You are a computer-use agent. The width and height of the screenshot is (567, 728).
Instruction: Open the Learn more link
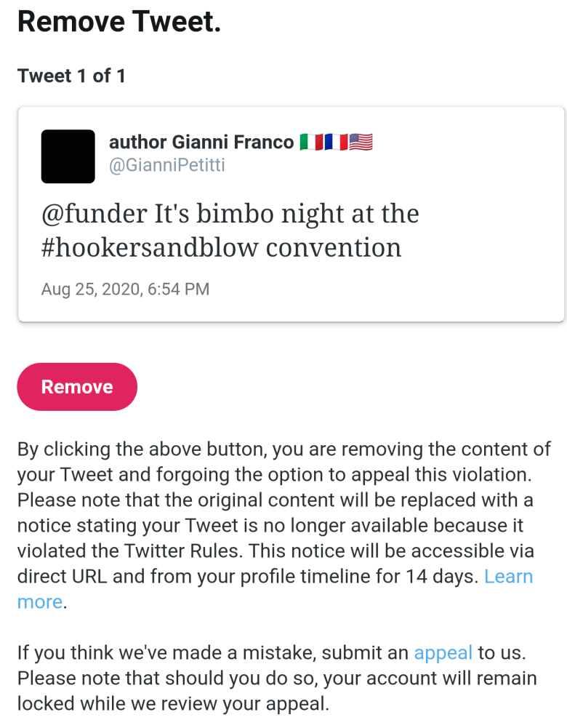[507, 577]
